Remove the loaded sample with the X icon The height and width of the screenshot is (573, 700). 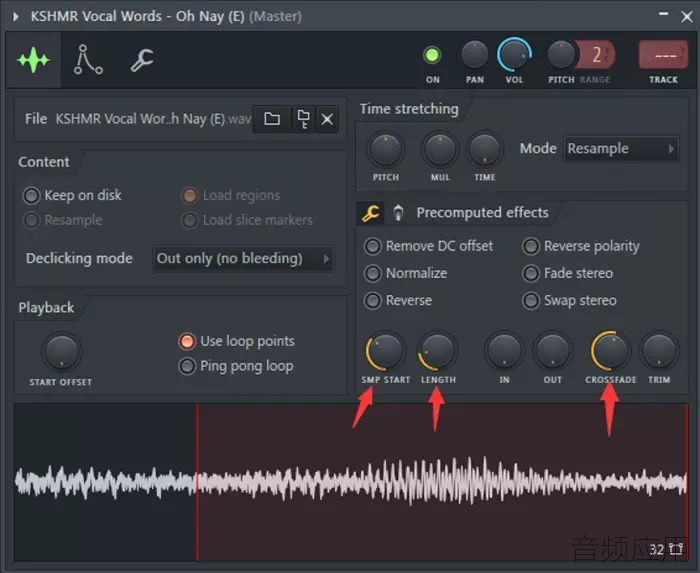(x=327, y=119)
